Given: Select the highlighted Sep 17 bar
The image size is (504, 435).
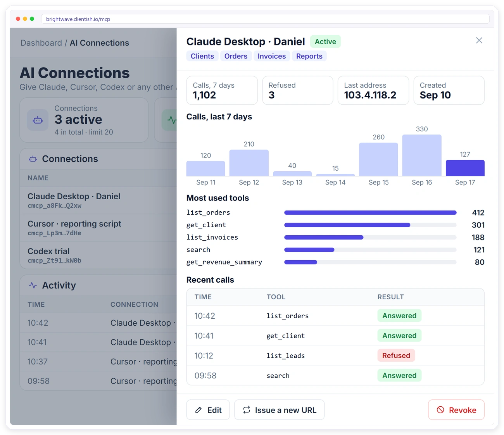Looking at the screenshot, I should coord(465,168).
